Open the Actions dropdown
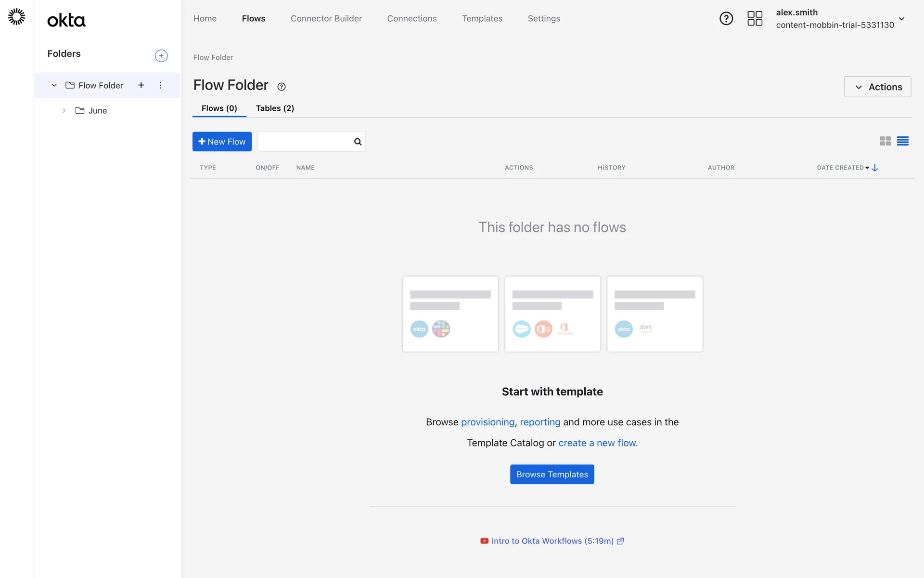 tap(877, 87)
